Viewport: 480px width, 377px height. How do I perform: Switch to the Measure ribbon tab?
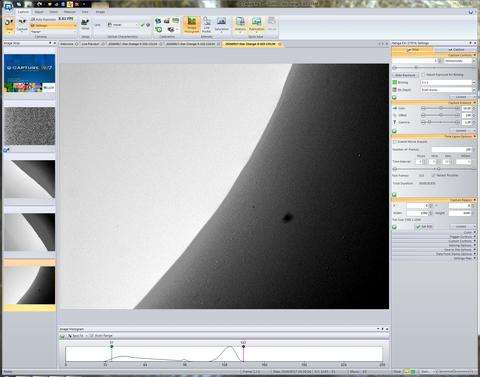69,12
